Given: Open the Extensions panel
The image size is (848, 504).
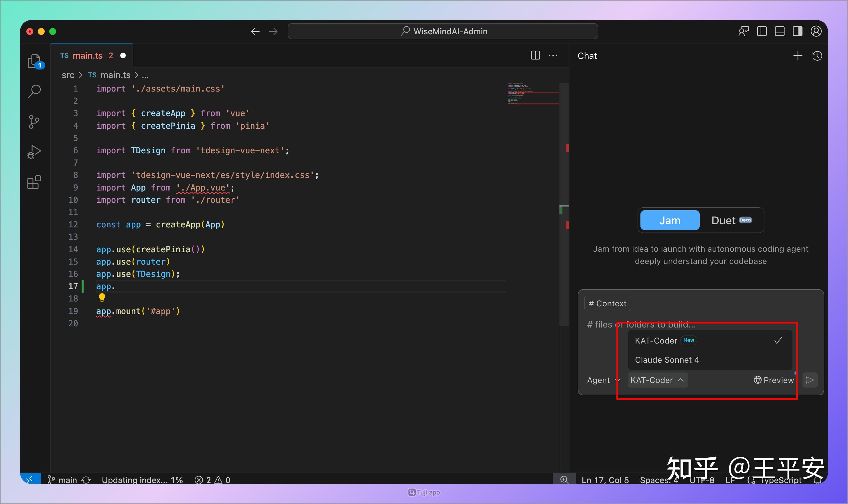Looking at the screenshot, I should (34, 182).
